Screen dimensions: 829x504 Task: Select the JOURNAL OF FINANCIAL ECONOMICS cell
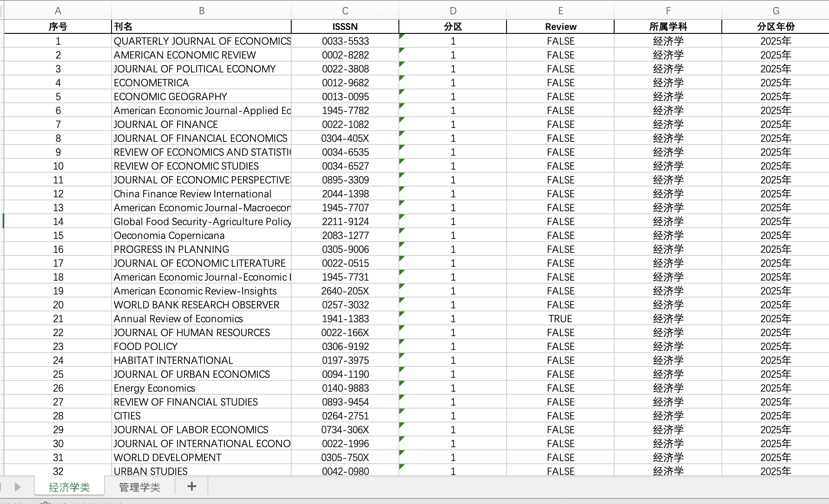coord(201,138)
